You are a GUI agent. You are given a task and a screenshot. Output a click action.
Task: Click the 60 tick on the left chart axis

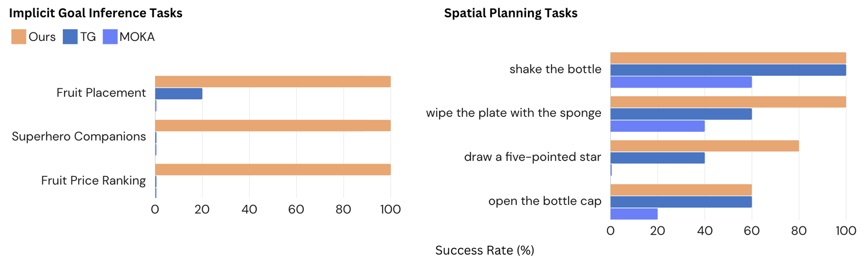(296, 209)
